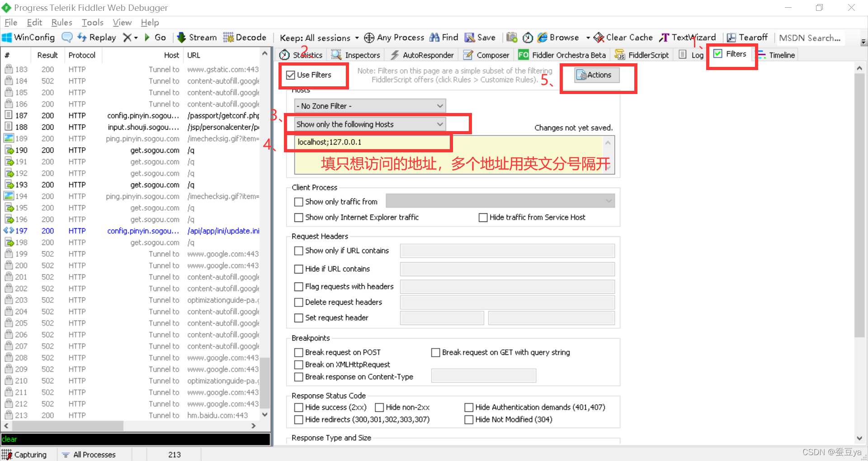Click the Host column header
Screen dimensions: 868x461
pos(142,55)
